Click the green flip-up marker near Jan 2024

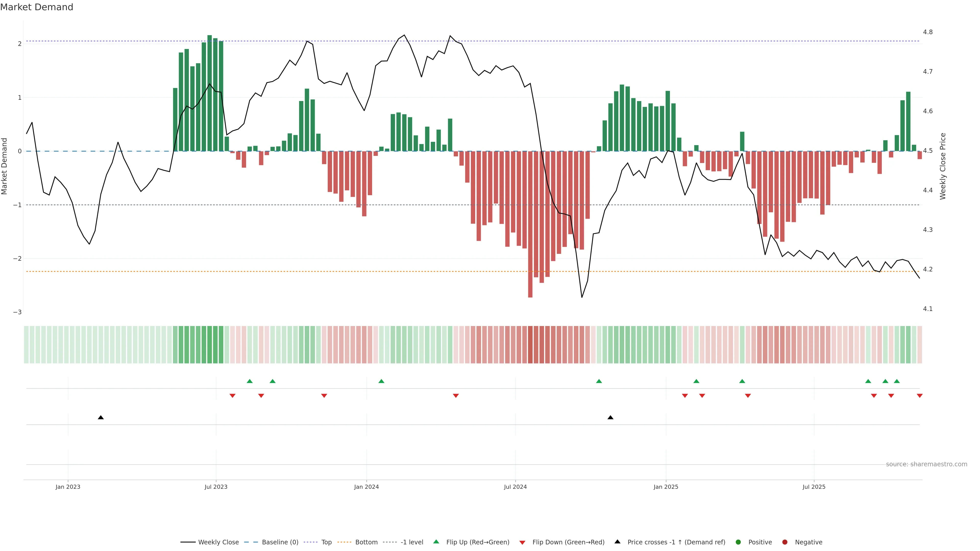(x=382, y=381)
